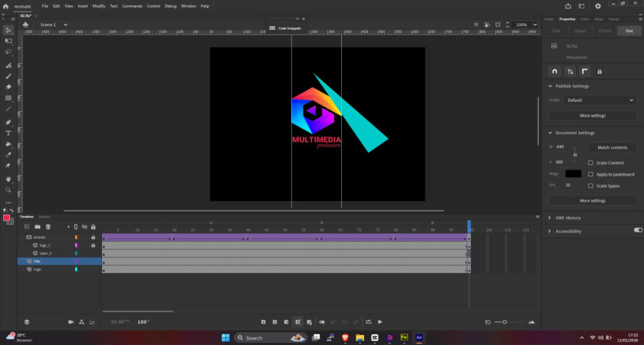
Task: Add camera using timeline camera icon
Action: click(71, 322)
